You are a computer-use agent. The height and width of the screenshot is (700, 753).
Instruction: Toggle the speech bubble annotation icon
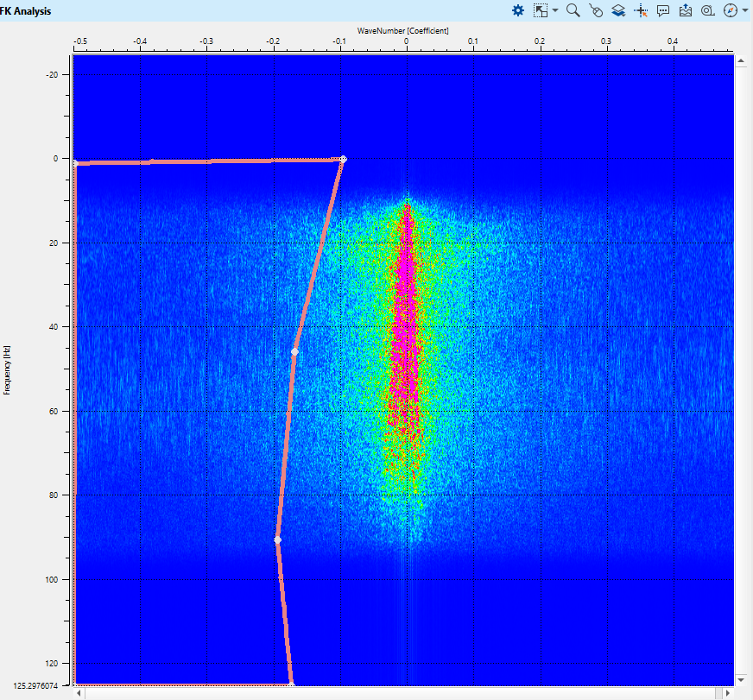coord(663,10)
